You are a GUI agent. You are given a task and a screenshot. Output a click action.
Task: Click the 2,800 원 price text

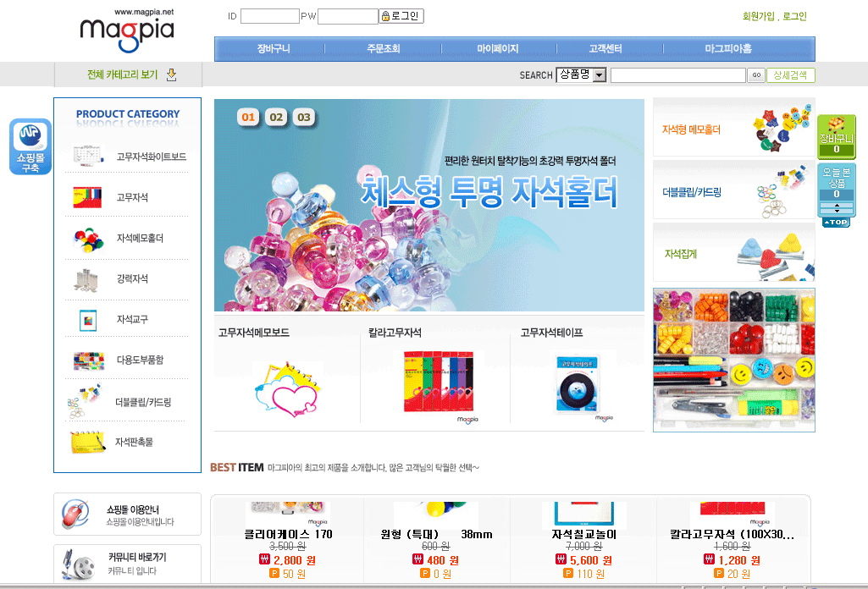click(295, 560)
